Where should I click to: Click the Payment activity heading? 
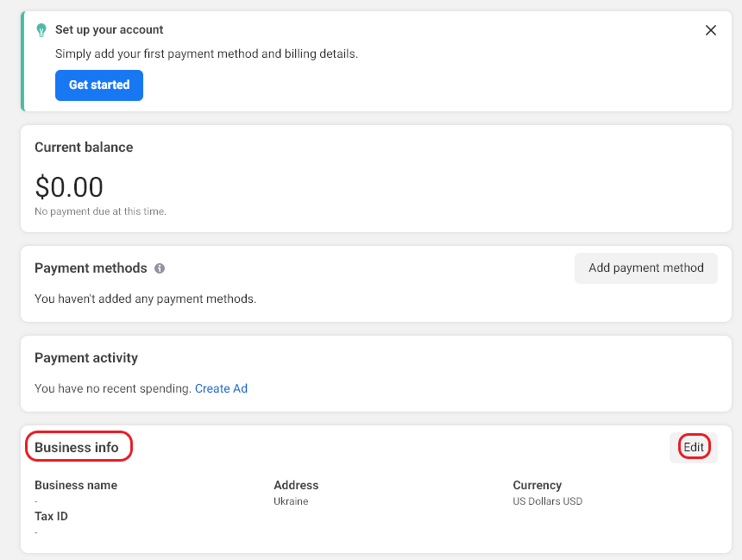[86, 358]
